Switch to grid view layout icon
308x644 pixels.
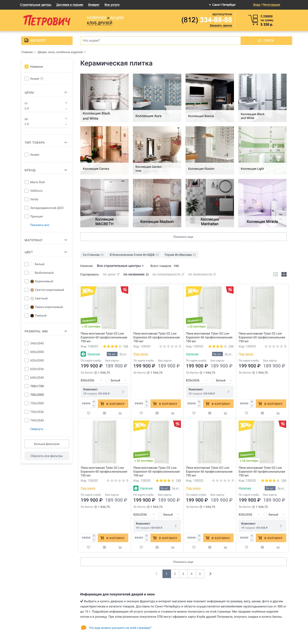[x=284, y=274]
